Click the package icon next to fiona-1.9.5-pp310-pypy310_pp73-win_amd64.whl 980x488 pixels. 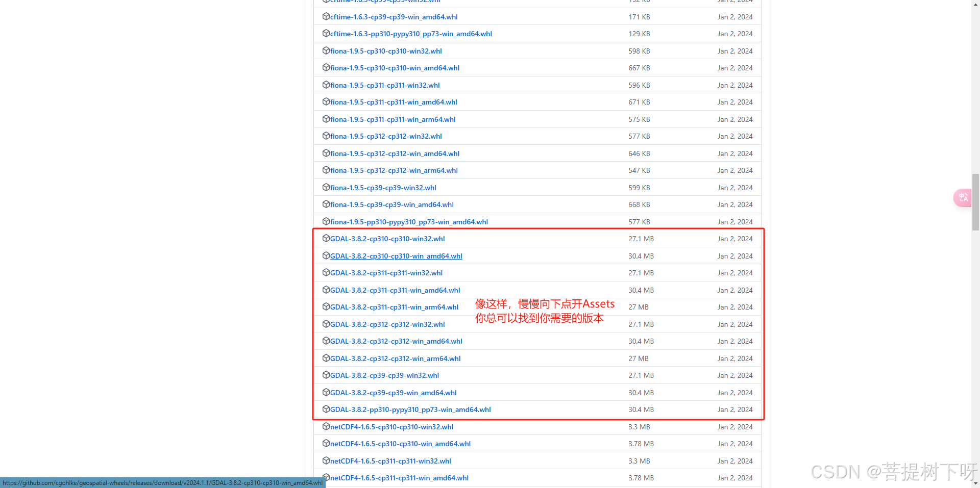coord(326,221)
